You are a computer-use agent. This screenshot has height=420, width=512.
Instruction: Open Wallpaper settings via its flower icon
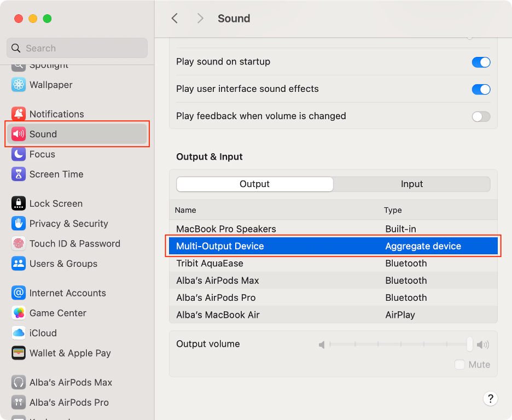pos(19,85)
